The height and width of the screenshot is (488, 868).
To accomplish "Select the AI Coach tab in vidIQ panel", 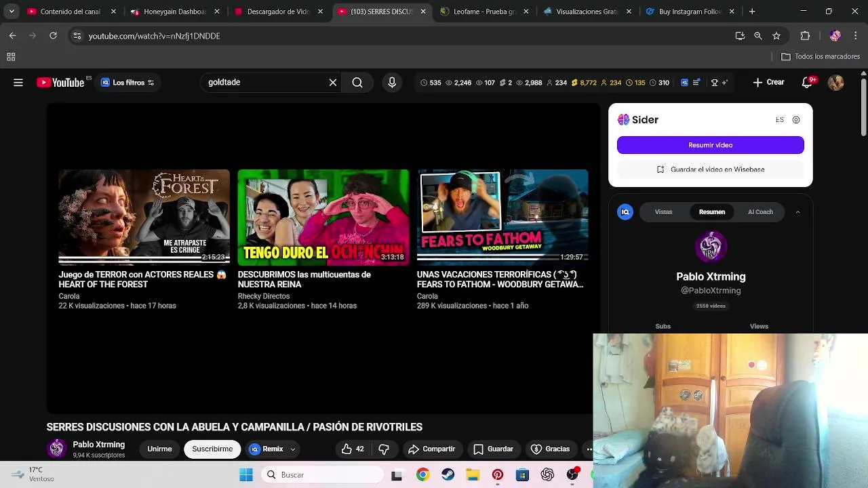I will [x=760, y=212].
